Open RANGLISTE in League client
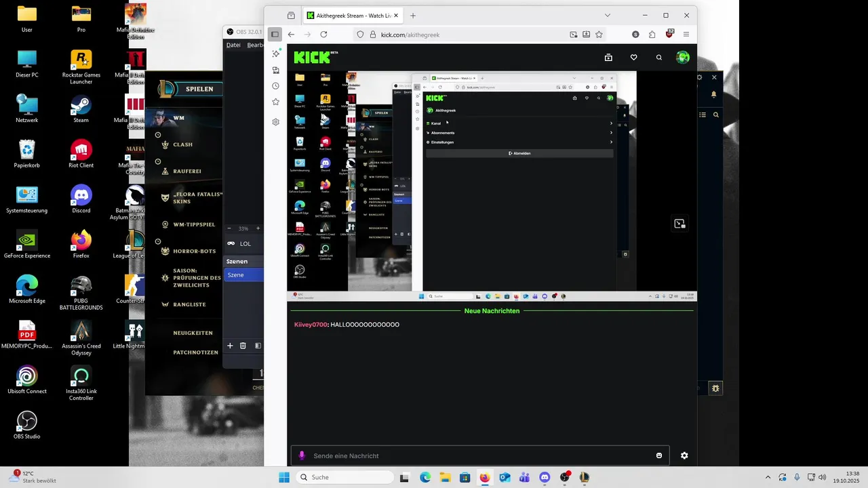The image size is (868, 488). click(189, 304)
